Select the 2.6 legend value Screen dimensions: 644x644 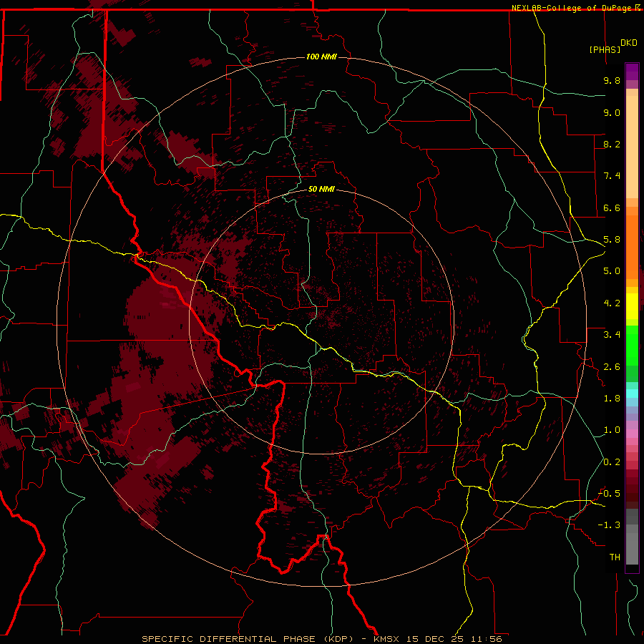[x=612, y=367]
